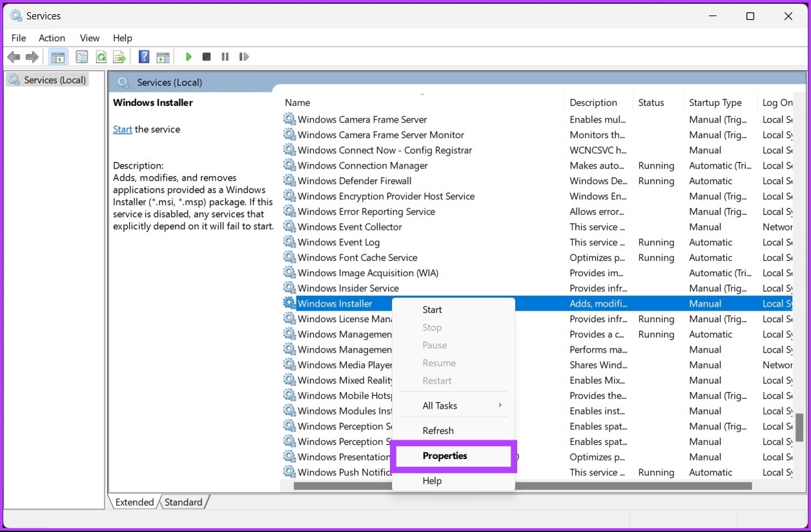
Task: Select Windows Camera Frame Server Monitor row
Action: click(538, 135)
